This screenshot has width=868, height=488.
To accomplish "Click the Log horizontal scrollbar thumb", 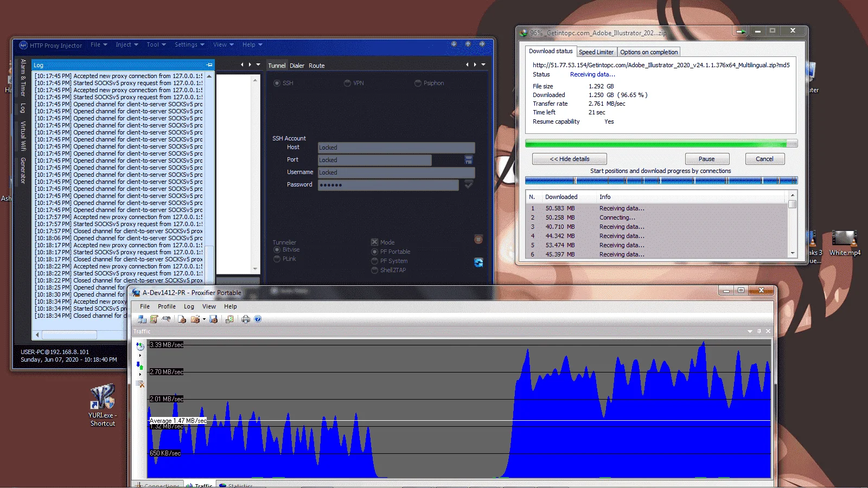I will pyautogui.click(x=69, y=335).
